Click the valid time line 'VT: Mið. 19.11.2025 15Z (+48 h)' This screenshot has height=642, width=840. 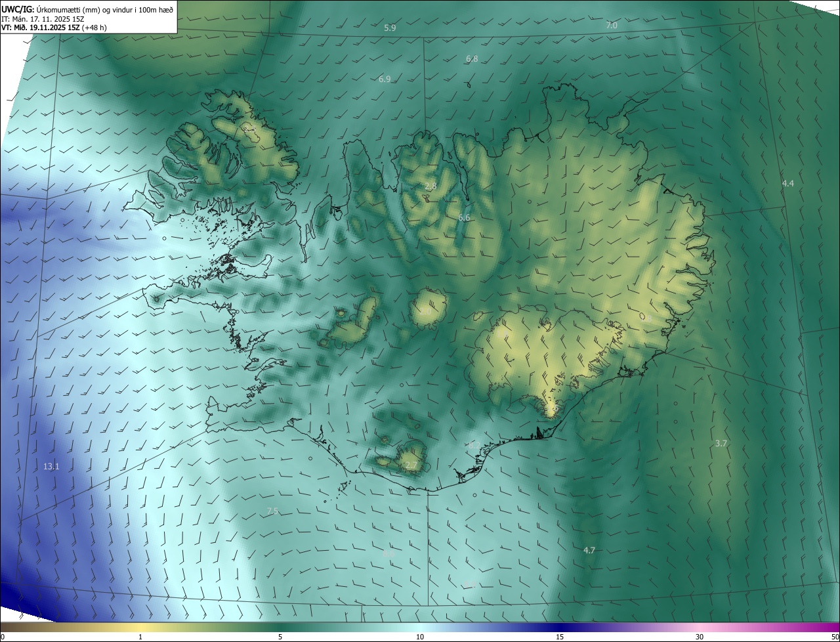(54, 28)
